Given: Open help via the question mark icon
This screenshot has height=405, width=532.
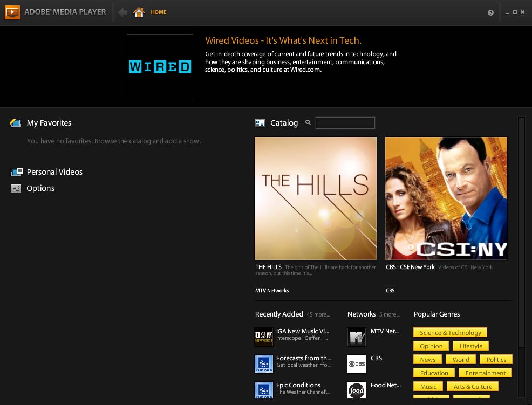Looking at the screenshot, I should tap(490, 12).
